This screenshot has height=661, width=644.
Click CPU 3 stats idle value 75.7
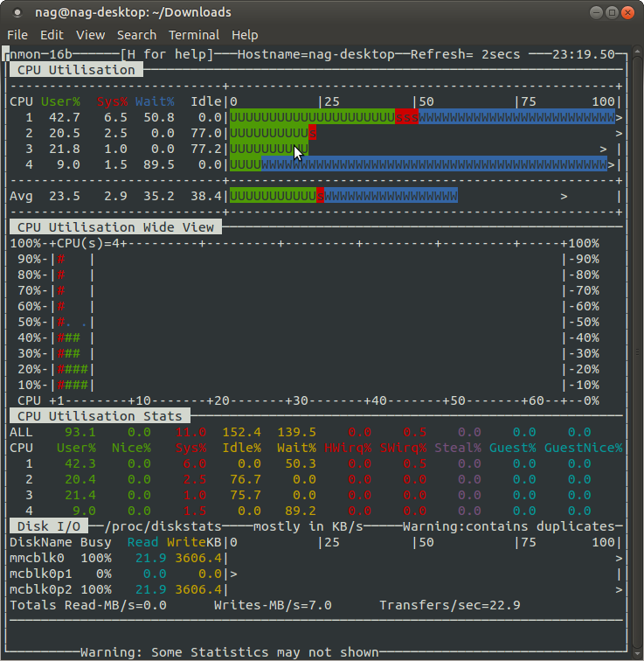click(x=246, y=496)
